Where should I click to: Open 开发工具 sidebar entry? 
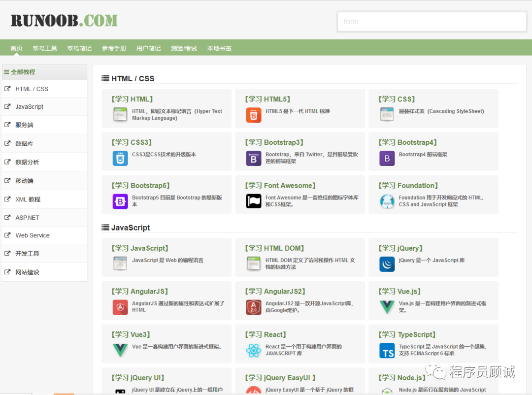click(x=44, y=254)
